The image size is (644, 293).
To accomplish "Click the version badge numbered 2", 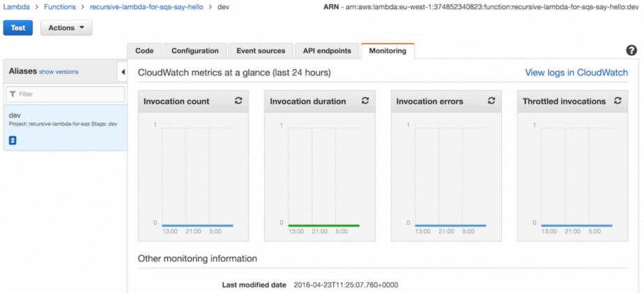I will [13, 140].
